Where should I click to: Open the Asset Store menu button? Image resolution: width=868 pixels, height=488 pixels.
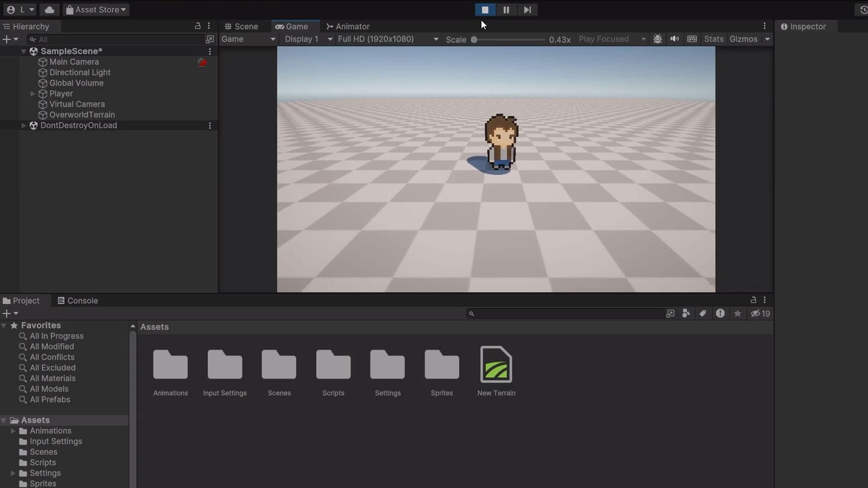(96, 10)
